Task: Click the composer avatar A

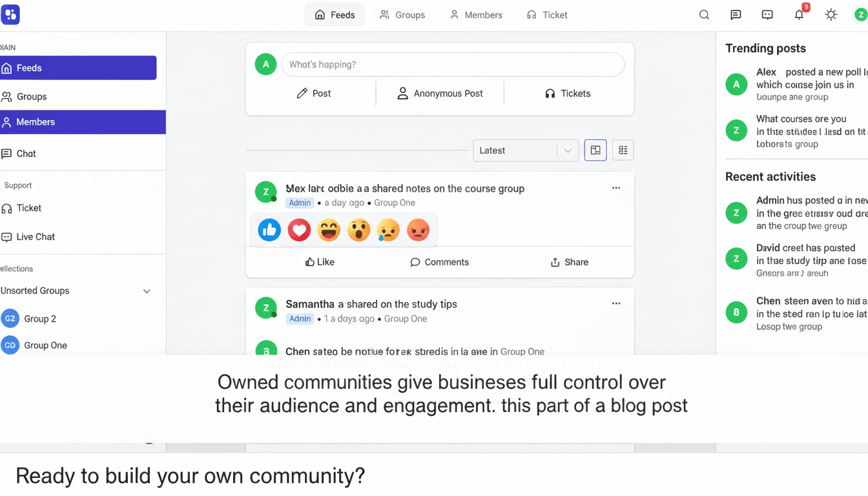Action: (265, 65)
